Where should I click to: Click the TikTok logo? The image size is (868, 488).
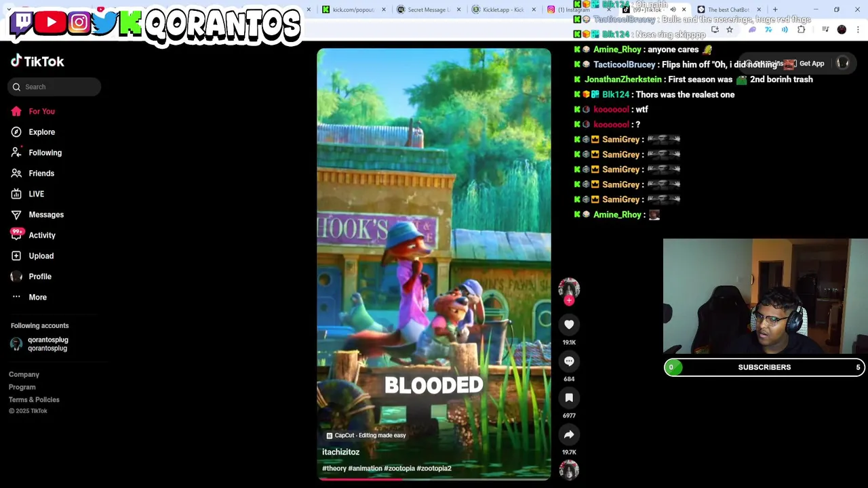click(37, 61)
